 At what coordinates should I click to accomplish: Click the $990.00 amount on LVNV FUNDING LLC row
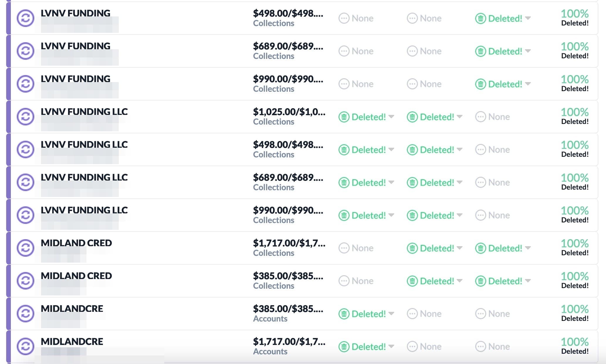(x=288, y=210)
